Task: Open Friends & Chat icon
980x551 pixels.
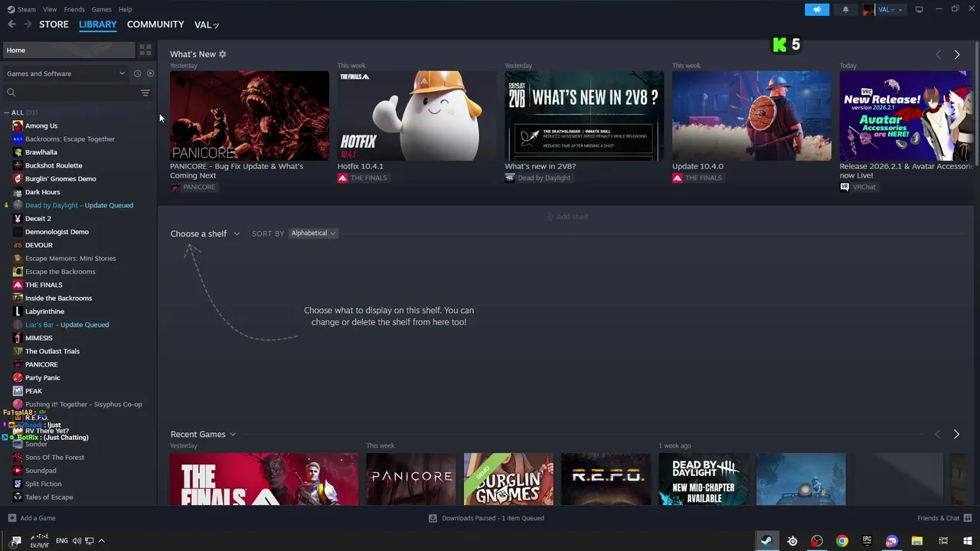Action: point(968,518)
